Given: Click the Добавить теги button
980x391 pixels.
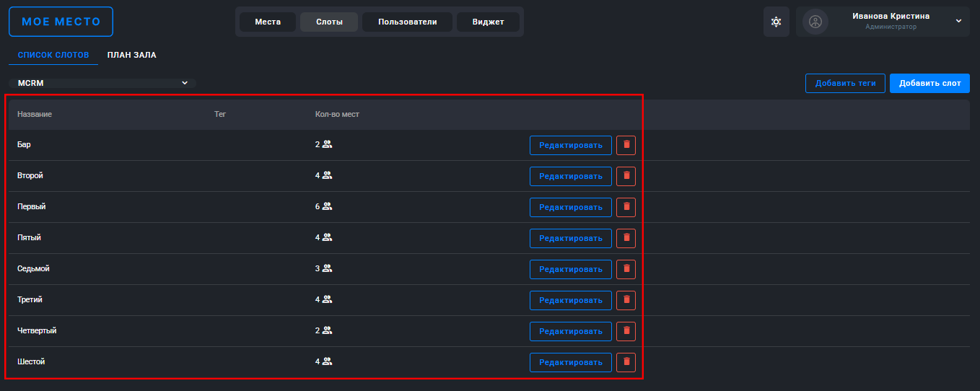Looking at the screenshot, I should [845, 83].
